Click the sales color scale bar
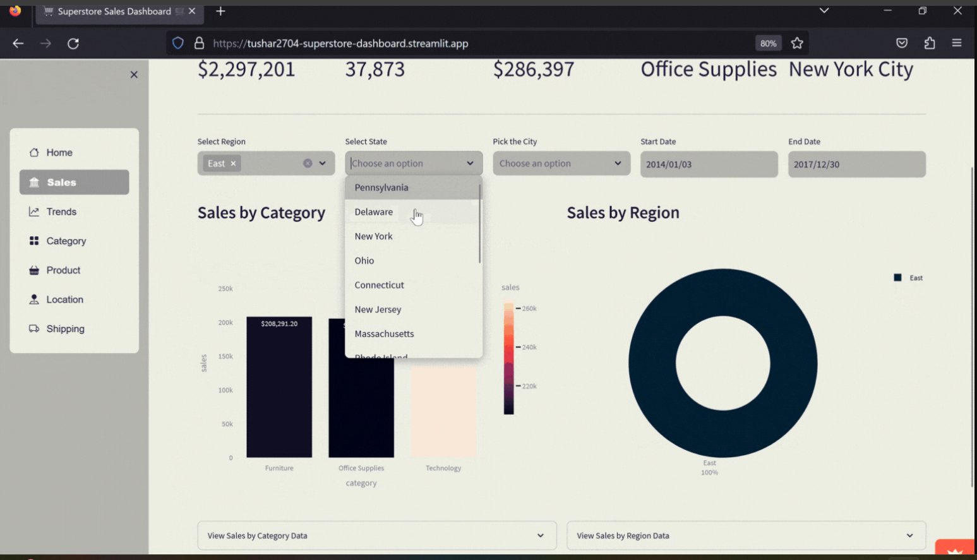Image resolution: width=977 pixels, height=560 pixels. (x=508, y=359)
